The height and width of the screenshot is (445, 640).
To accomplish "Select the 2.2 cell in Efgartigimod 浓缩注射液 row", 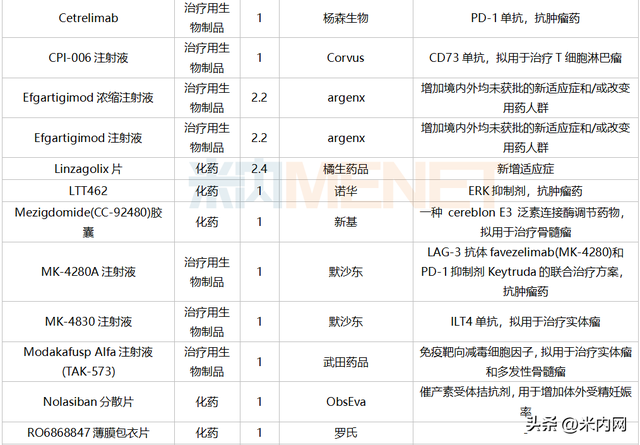I will point(259,98).
